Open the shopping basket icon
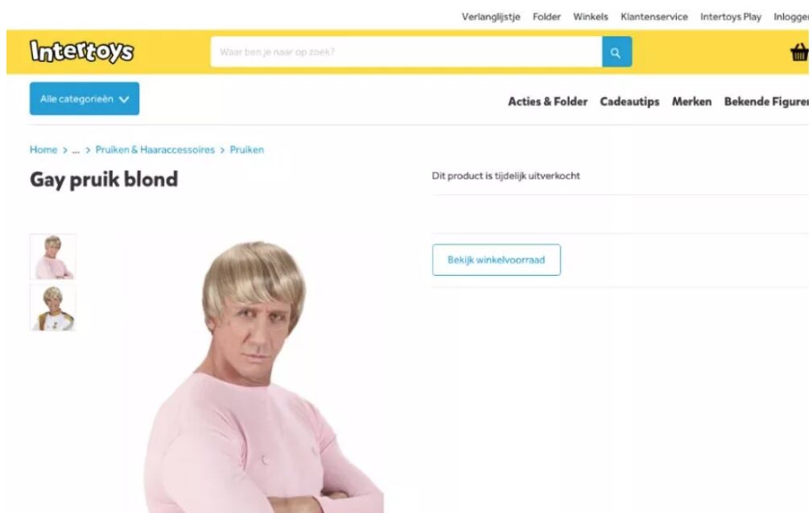This screenshot has height=513, width=812. tap(799, 51)
